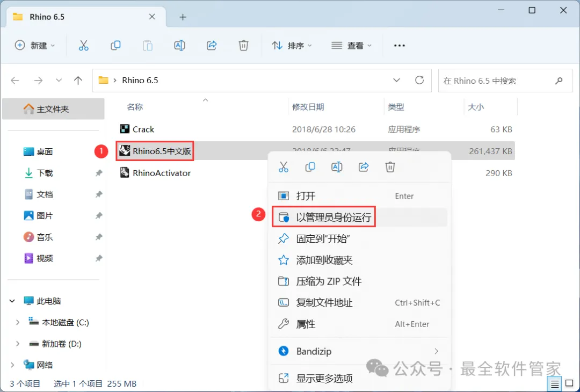
Task: Expand the Bandizip submenu arrow
Action: [437, 351]
